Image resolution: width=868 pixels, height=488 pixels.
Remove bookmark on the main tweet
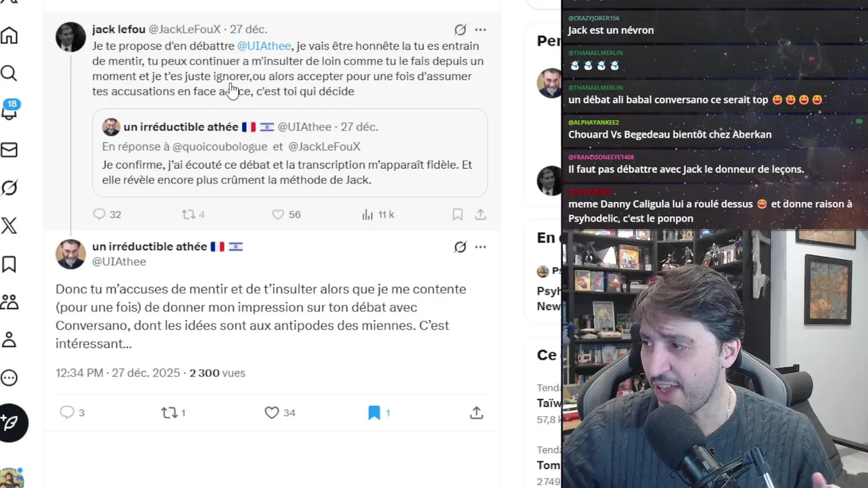(374, 413)
